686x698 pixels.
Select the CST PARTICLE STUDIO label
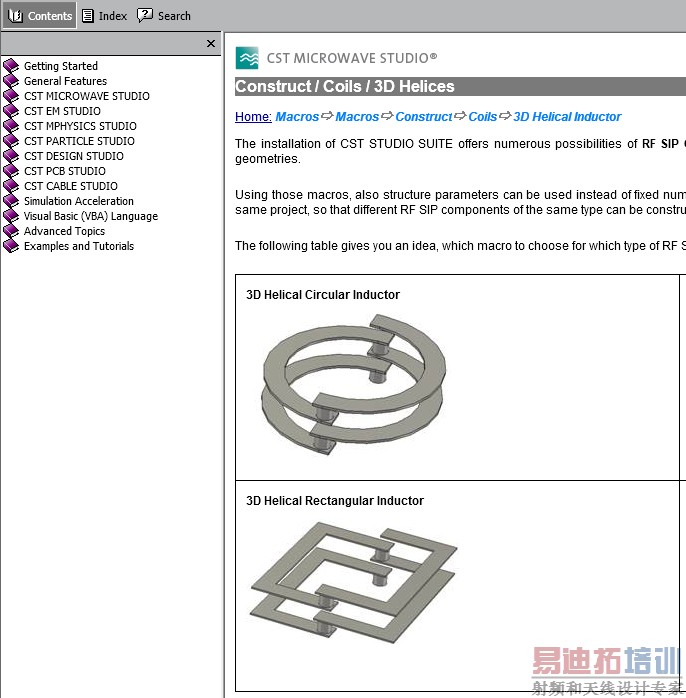pos(79,141)
